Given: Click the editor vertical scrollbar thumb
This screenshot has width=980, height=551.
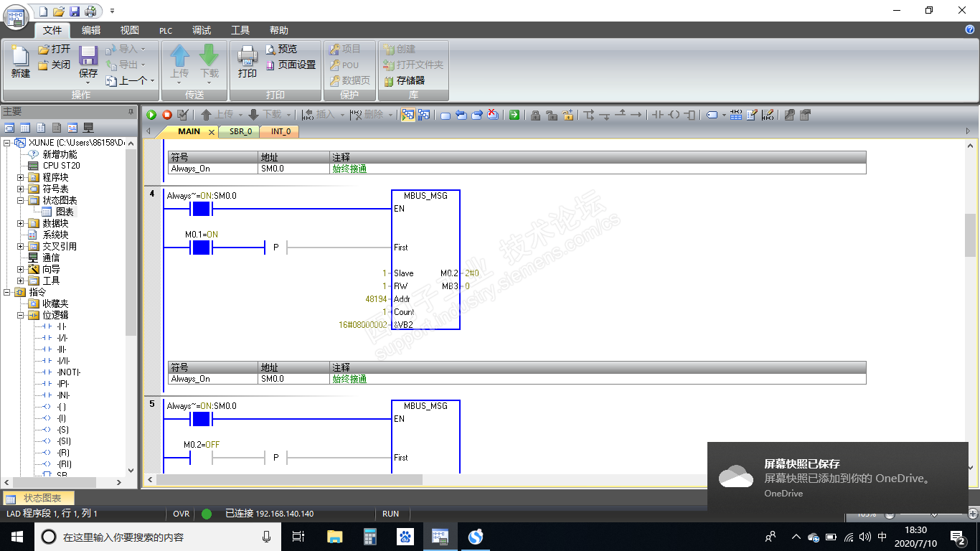Looking at the screenshot, I should (970, 235).
